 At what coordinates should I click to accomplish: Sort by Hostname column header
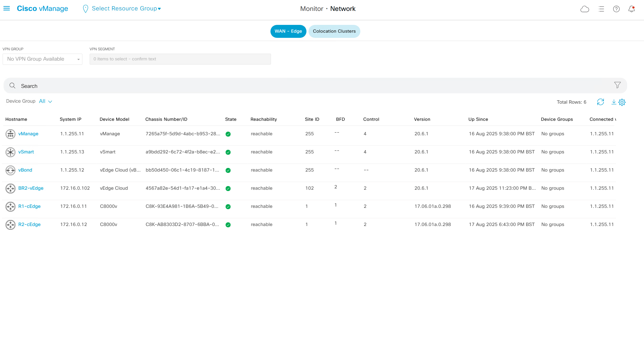click(x=16, y=119)
